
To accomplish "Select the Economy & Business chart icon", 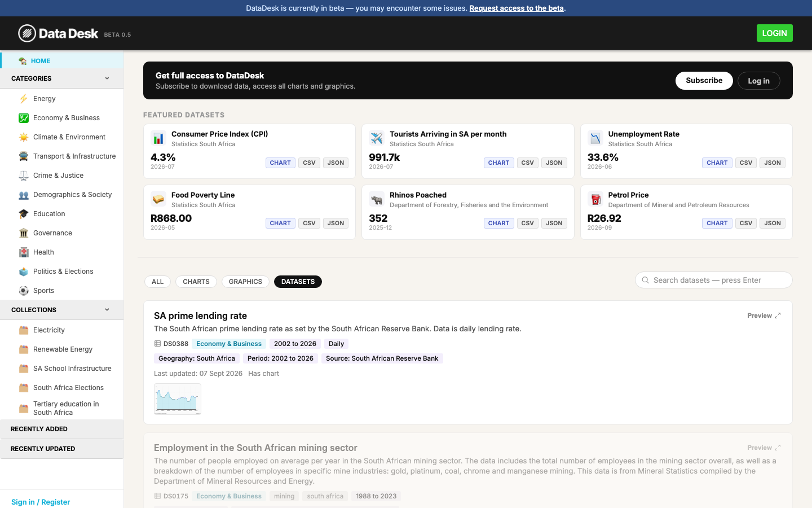I will (x=24, y=118).
